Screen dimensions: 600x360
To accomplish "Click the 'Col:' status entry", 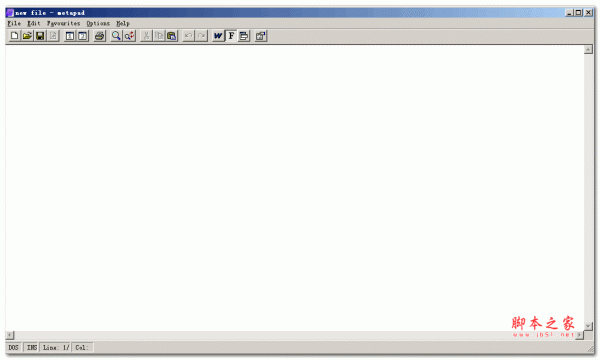I will 82,347.
